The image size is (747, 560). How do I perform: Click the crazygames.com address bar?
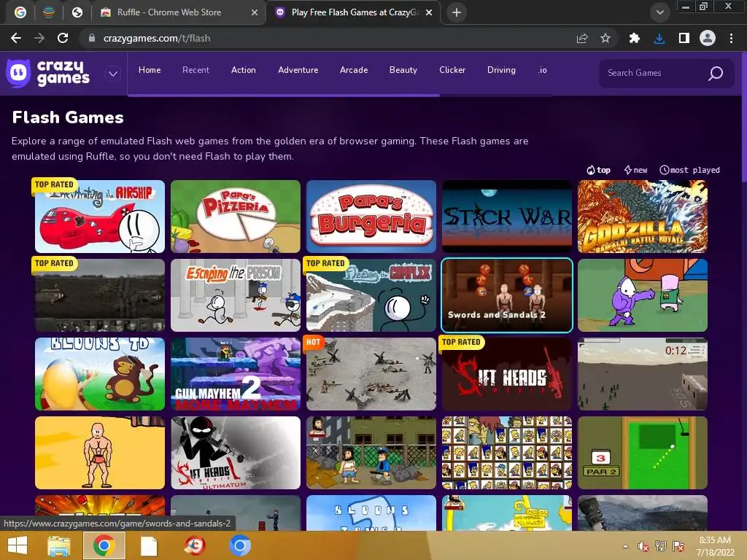click(329, 38)
